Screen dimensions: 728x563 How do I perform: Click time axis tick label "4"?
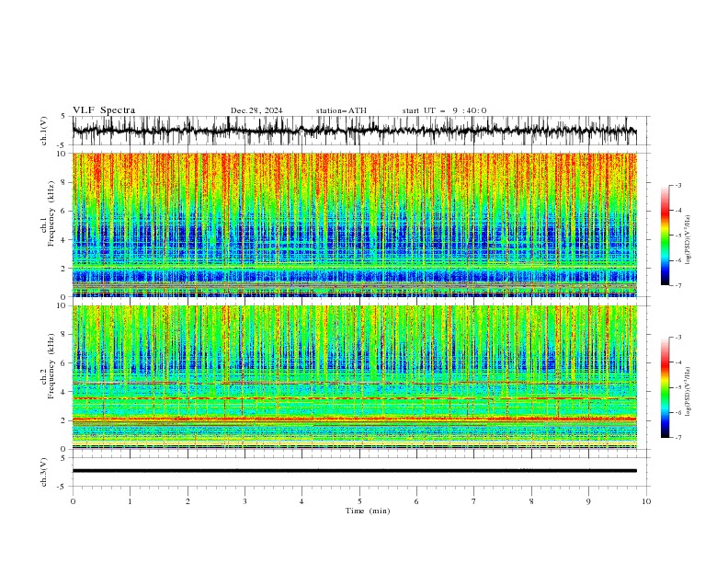pos(301,501)
